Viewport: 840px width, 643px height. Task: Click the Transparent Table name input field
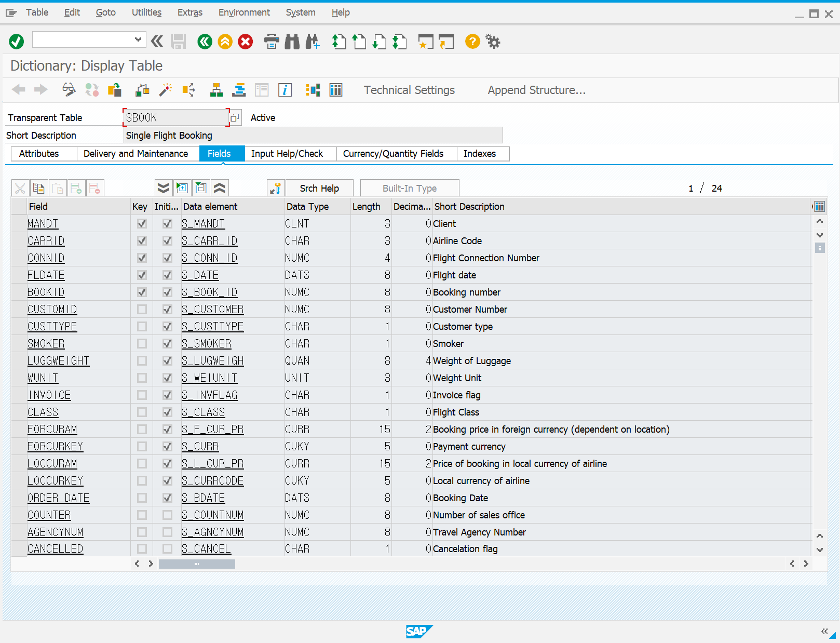[x=175, y=118]
